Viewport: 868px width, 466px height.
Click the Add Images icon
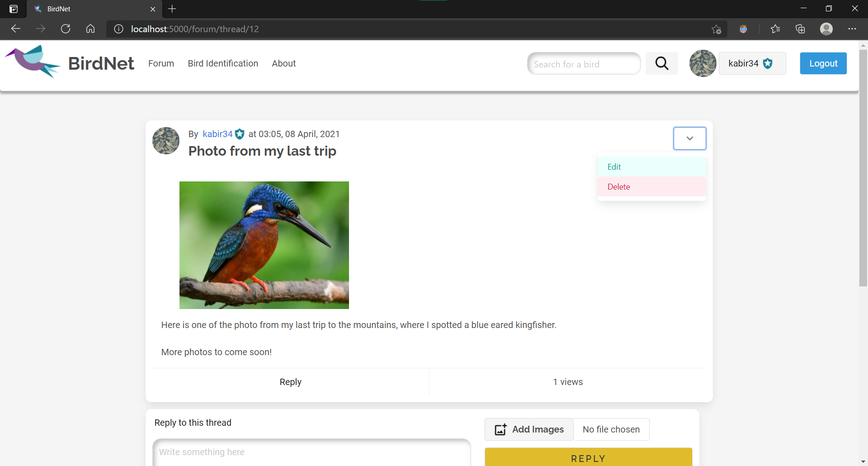pyautogui.click(x=500, y=429)
